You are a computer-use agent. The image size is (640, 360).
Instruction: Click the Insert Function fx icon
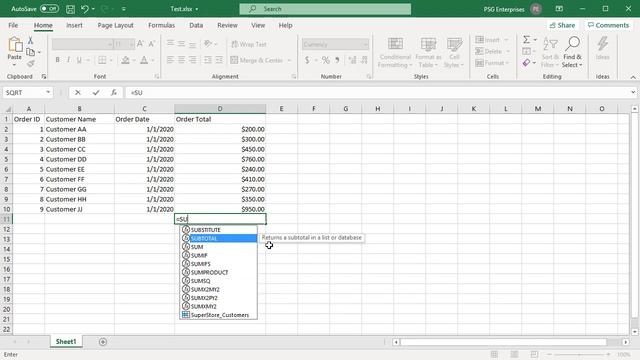(113, 93)
